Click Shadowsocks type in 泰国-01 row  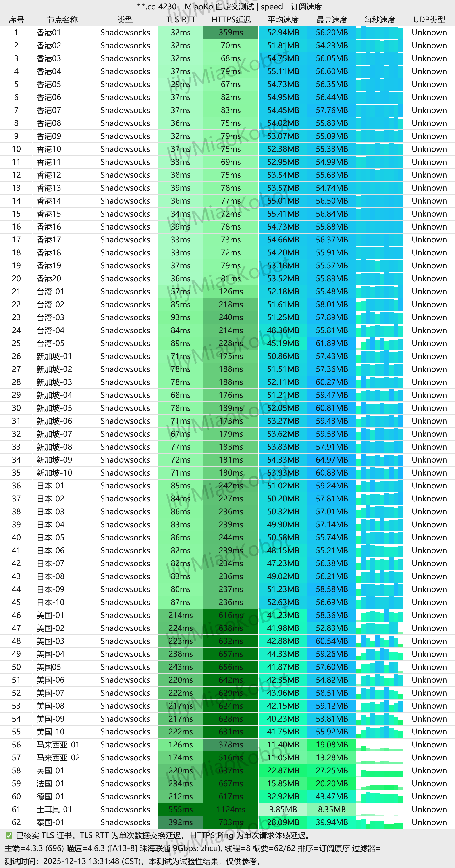tap(125, 822)
